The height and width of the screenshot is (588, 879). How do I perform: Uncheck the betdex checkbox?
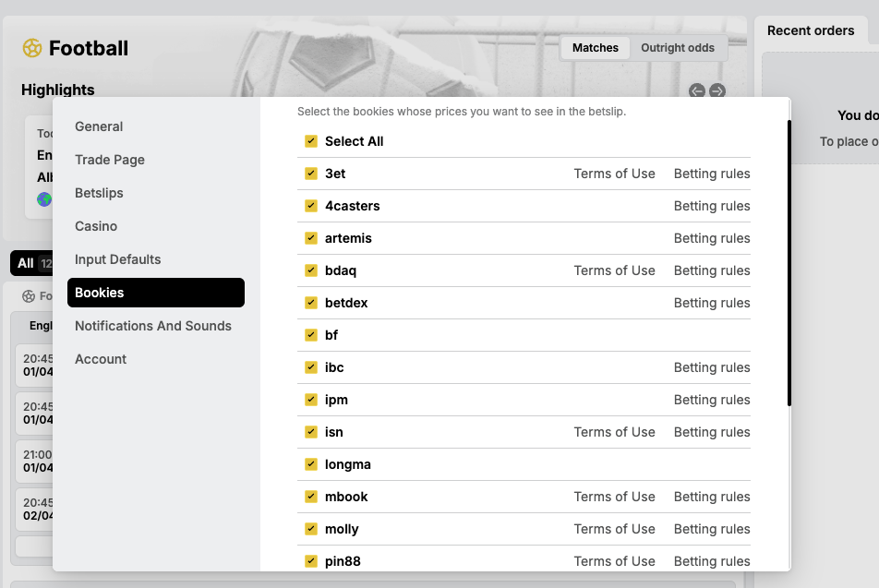[310, 303]
